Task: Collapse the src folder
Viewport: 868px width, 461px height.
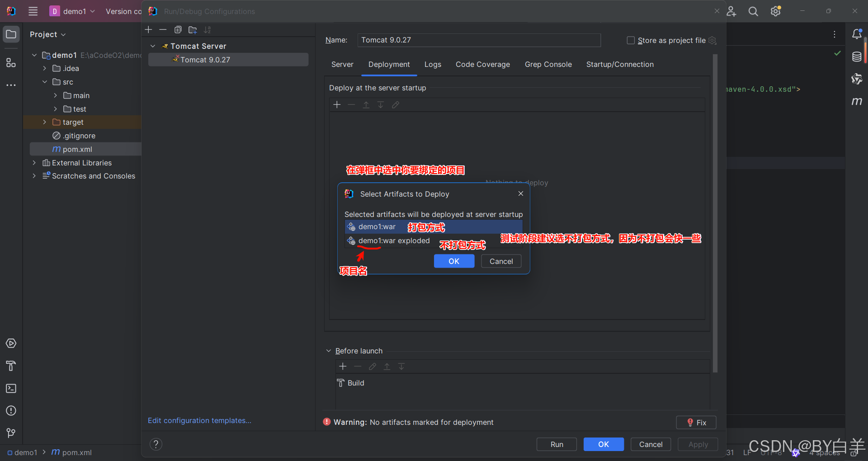Action: tap(45, 82)
